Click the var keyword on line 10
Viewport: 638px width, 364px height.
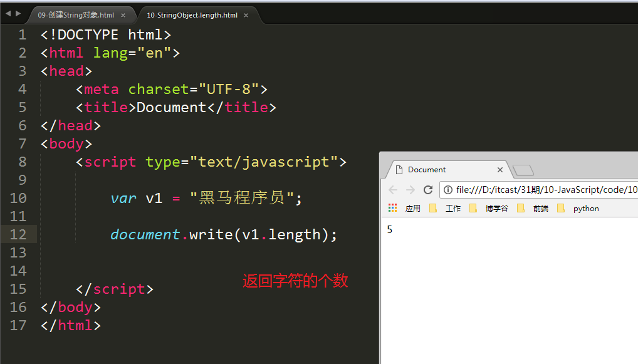(123, 199)
